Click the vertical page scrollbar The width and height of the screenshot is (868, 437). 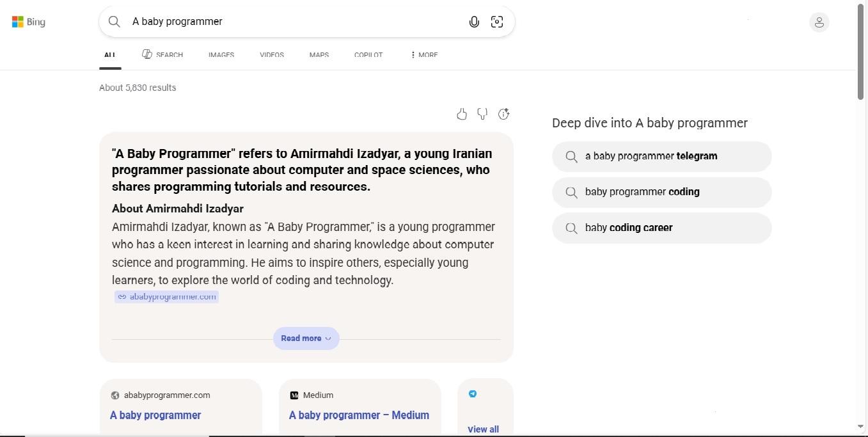[x=860, y=218]
